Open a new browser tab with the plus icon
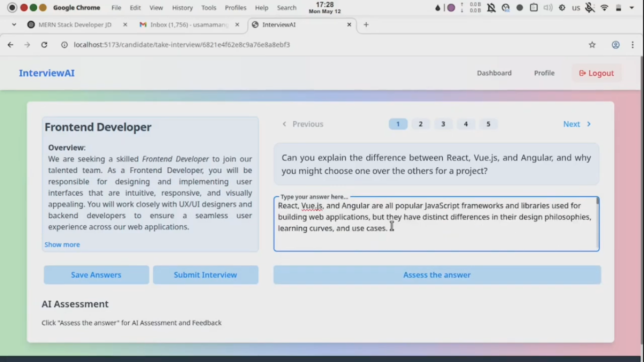 point(366,25)
